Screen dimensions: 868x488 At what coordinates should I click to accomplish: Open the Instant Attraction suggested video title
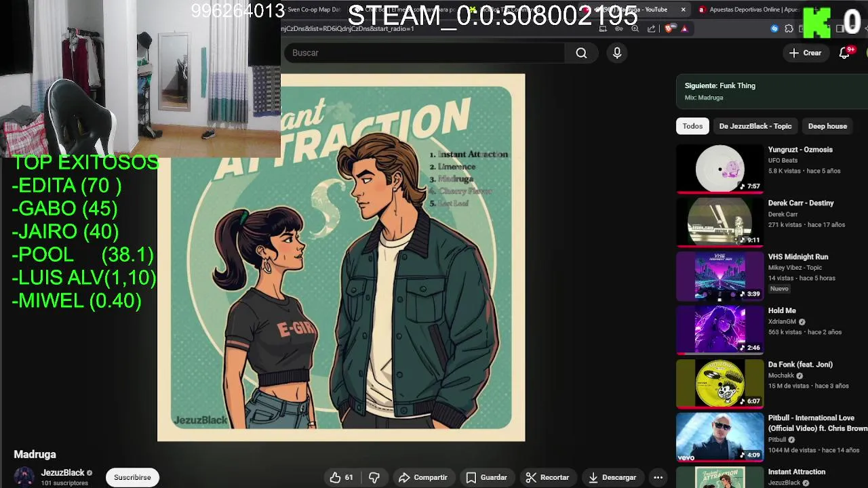(796, 472)
